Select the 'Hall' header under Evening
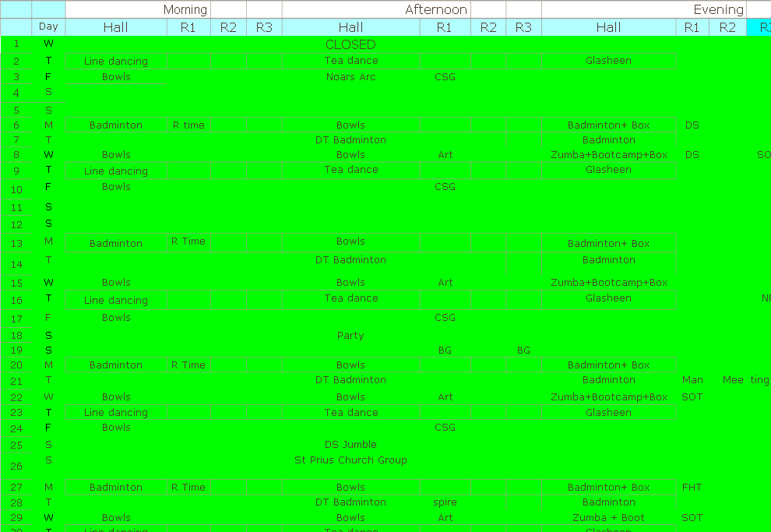This screenshot has height=532, width=771. point(609,27)
